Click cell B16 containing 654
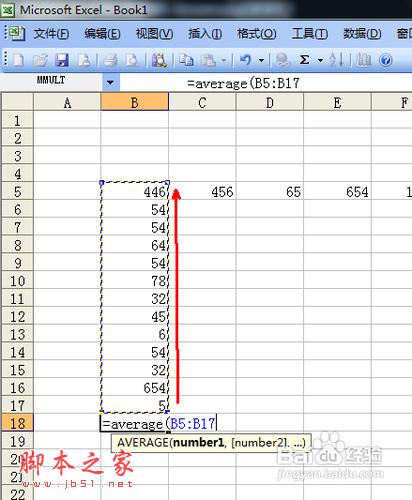This screenshot has height=500, width=412. 135,388
